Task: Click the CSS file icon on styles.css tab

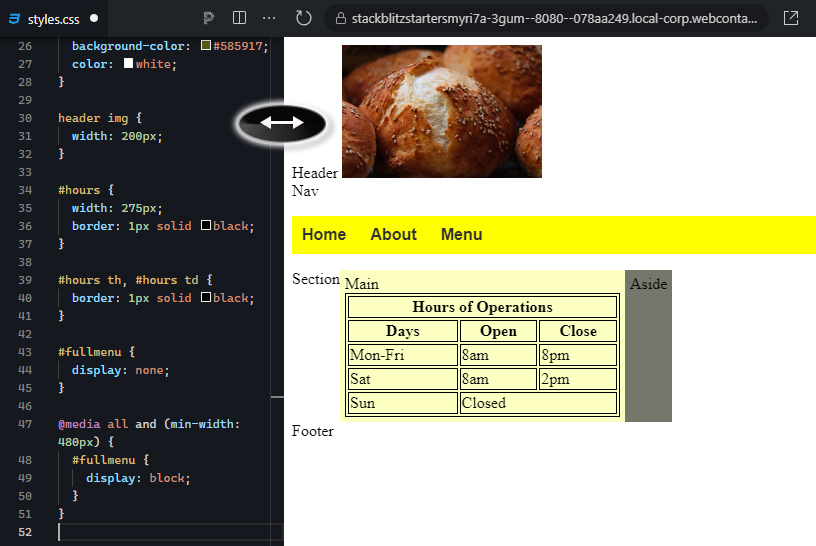Action: [x=14, y=19]
